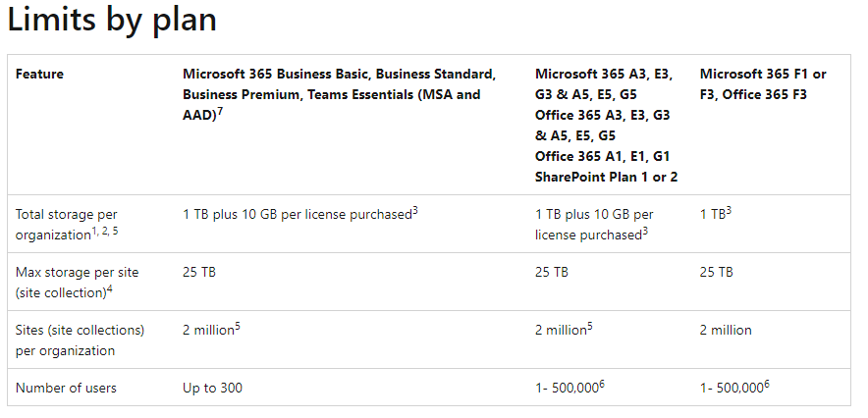Select "2 million" in the F1/F3 column

pyautogui.click(x=726, y=330)
